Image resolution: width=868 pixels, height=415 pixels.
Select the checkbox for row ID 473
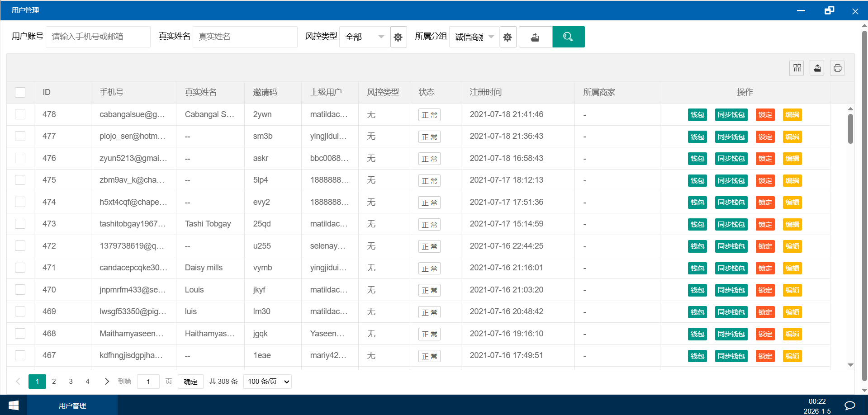click(x=20, y=224)
